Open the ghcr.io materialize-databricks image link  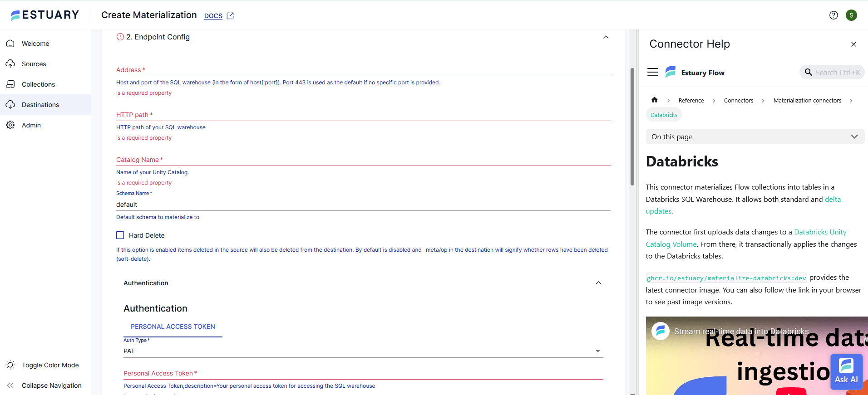point(726,278)
